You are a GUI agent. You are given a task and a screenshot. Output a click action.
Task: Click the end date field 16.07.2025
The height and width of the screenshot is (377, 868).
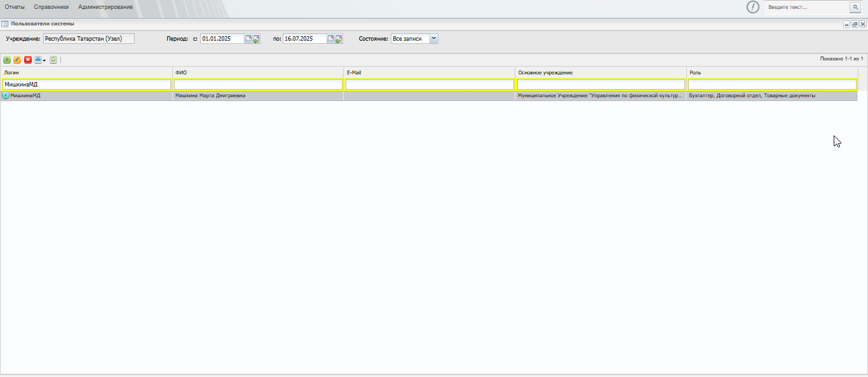[x=305, y=38]
